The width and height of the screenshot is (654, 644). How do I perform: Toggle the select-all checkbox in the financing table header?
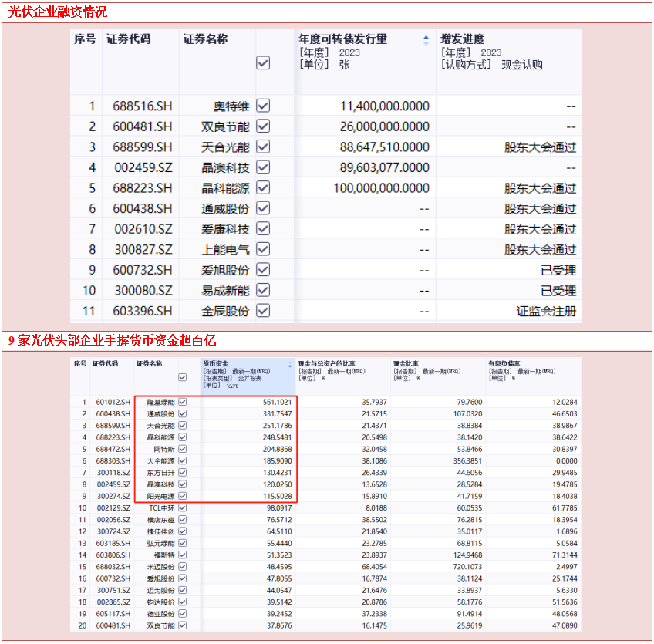point(263,63)
